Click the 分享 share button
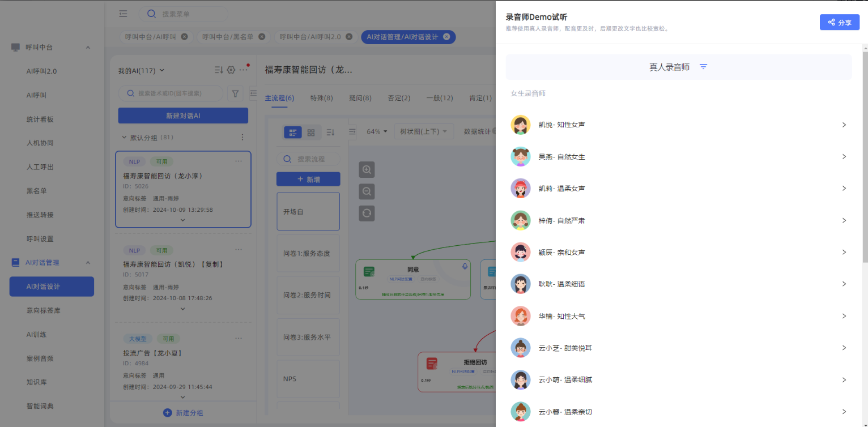Viewport: 868px width, 427px height. point(839,22)
